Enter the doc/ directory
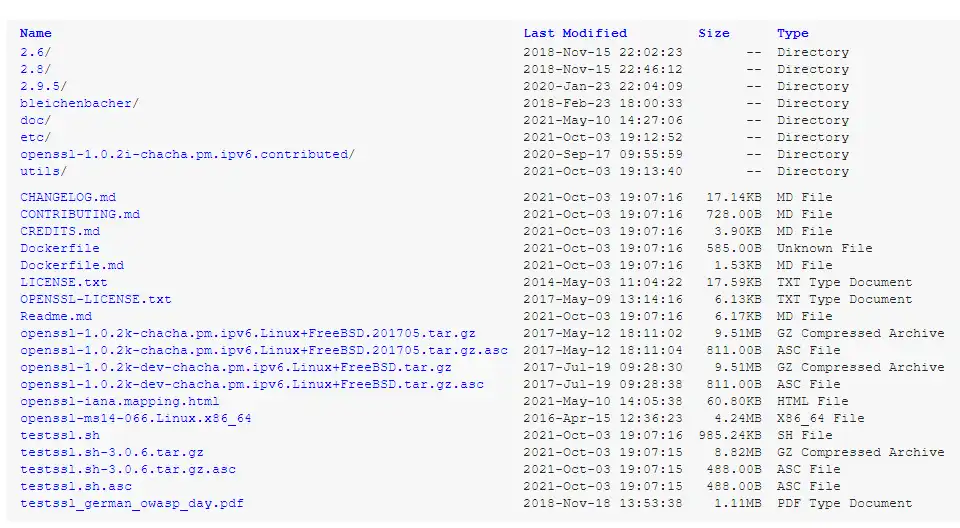 [x=36, y=120]
